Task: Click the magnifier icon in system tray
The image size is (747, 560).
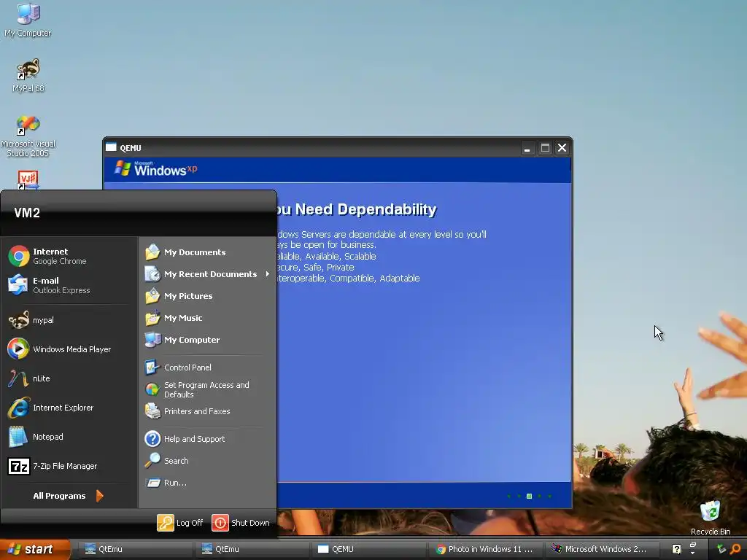Action: (x=735, y=549)
